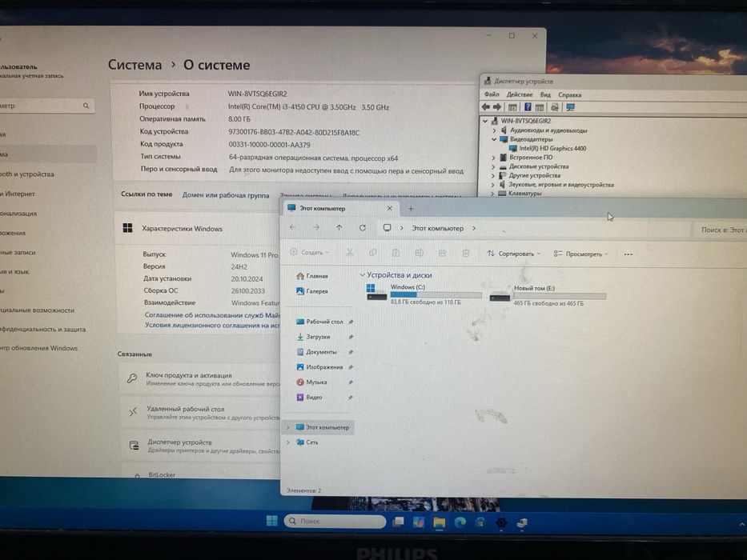The image size is (747, 560).
Task: Launch Microsoft Edge from the taskbar
Action: [460, 523]
